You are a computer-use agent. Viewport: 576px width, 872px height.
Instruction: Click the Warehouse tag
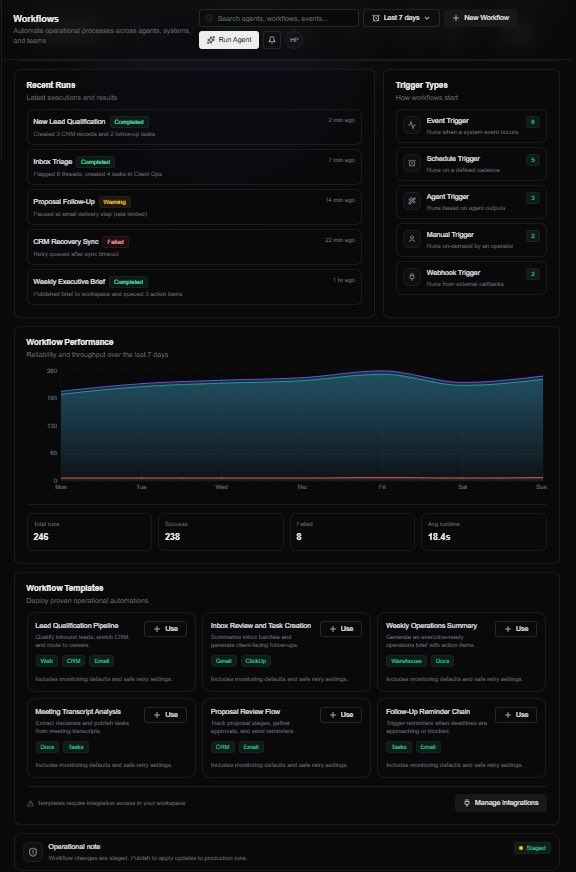pyautogui.click(x=406, y=661)
